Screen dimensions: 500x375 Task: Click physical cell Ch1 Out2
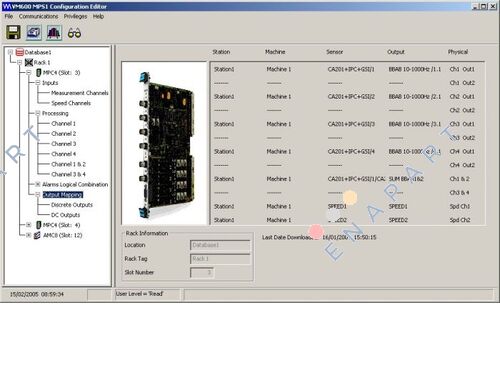(462, 83)
